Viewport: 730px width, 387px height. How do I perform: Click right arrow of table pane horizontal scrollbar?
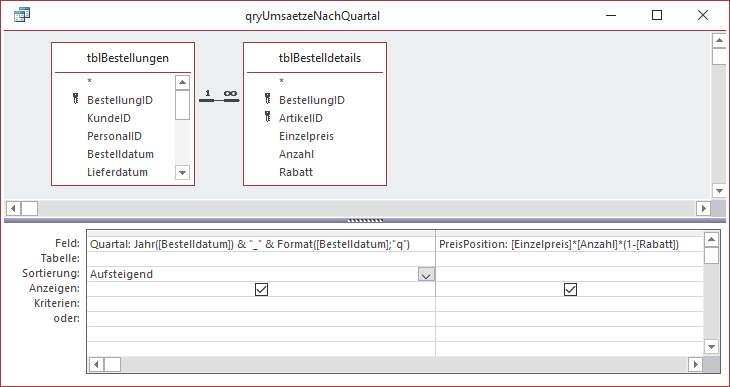pos(703,208)
